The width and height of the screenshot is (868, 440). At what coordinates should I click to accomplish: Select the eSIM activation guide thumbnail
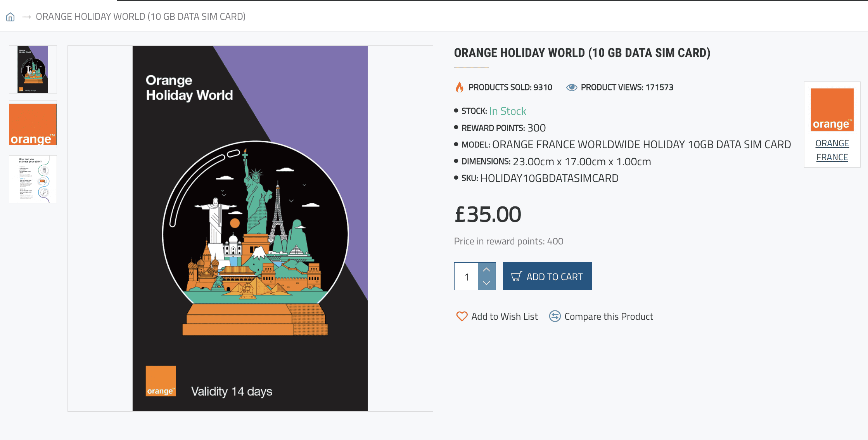coord(33,179)
